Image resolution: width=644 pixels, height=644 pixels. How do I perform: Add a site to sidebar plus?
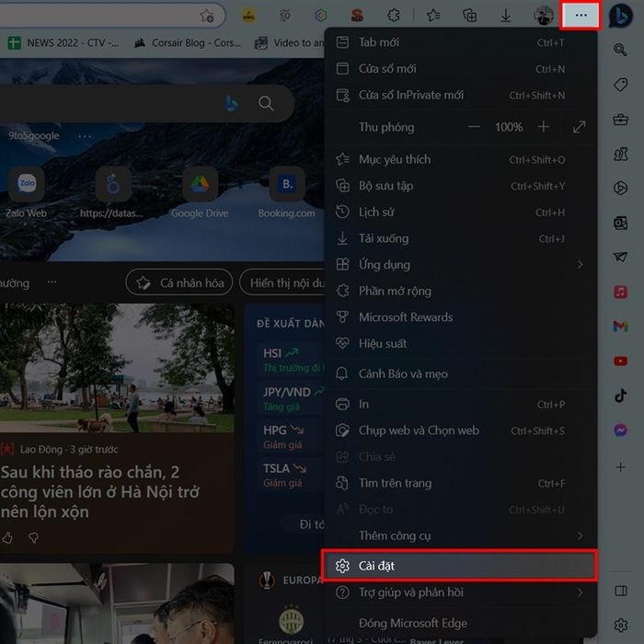click(x=620, y=467)
